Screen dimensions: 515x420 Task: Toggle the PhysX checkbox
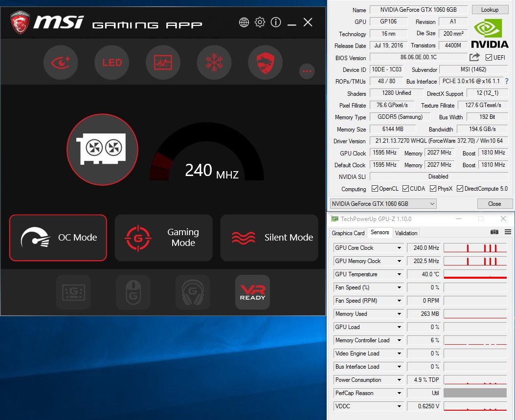433,189
